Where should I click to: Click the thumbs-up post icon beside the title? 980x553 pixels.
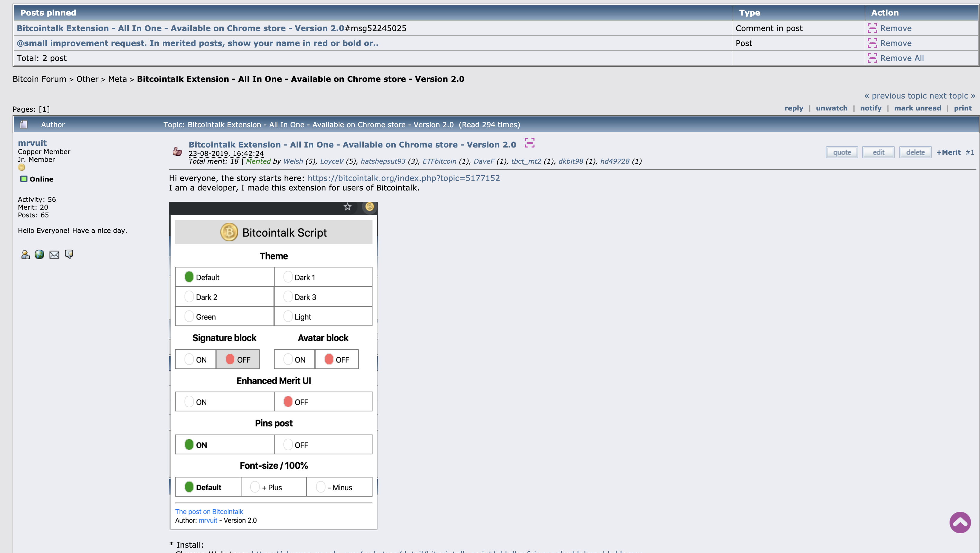[177, 151]
